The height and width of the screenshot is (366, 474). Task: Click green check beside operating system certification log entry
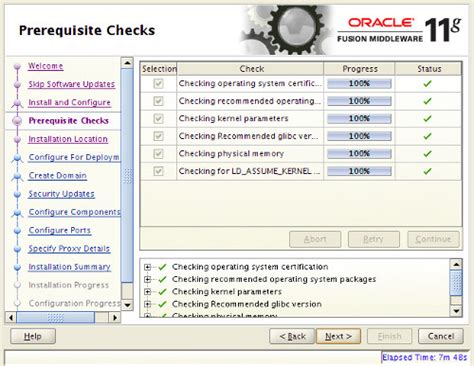pyautogui.click(x=162, y=267)
